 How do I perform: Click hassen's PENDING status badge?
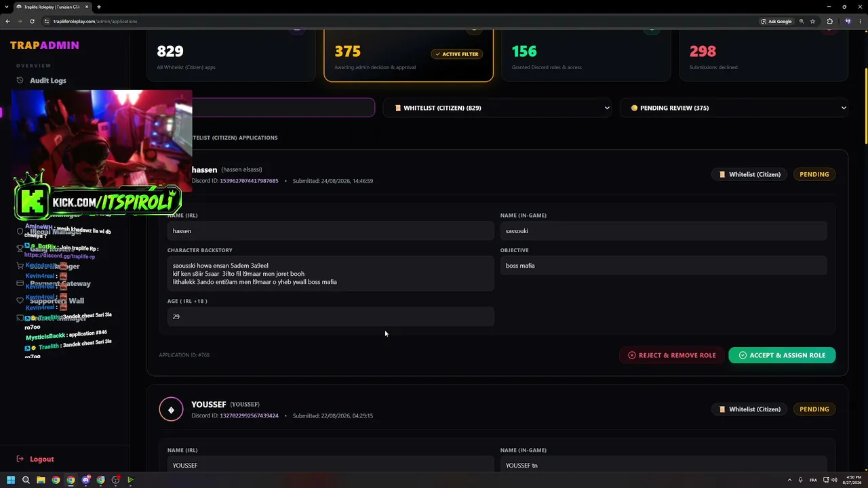(814, 174)
